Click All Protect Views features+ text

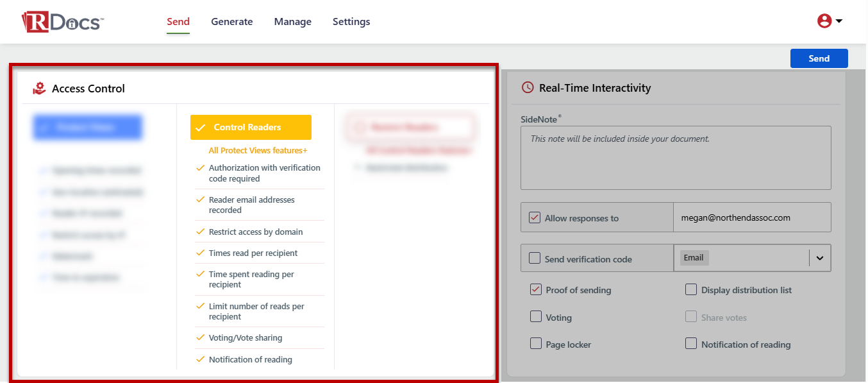pyautogui.click(x=258, y=151)
